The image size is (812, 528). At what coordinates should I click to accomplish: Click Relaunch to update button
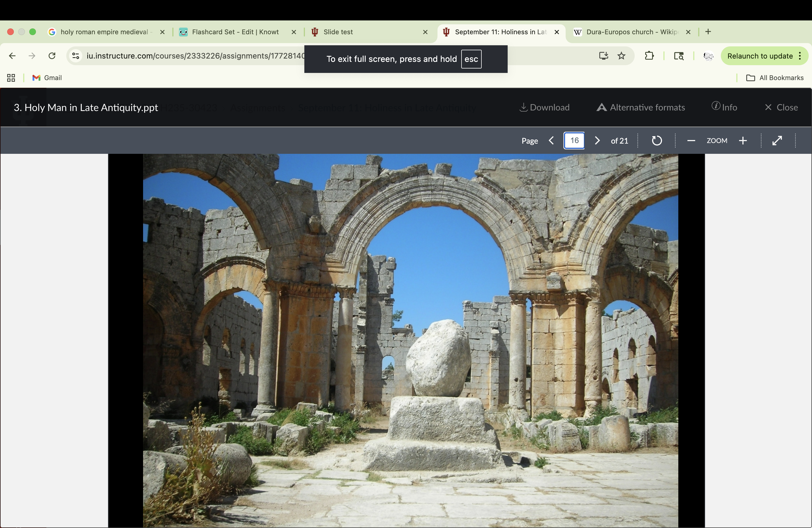click(x=760, y=56)
